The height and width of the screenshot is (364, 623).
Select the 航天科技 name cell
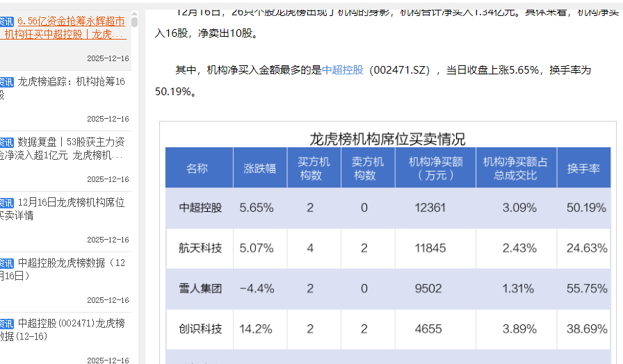point(200,248)
